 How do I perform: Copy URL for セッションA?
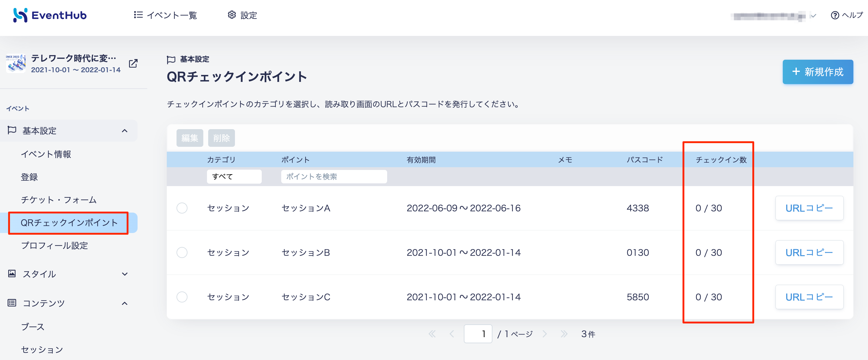(809, 208)
